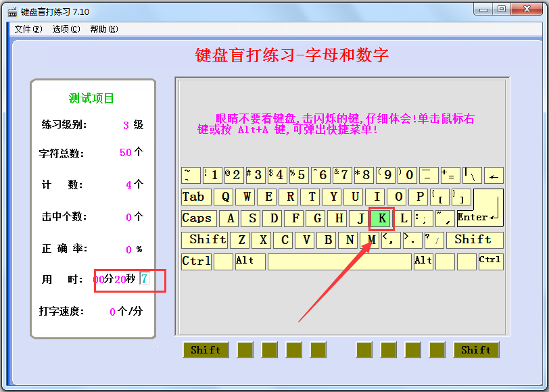Click the left Shift key on keyboard
The image size is (549, 392).
204,240
